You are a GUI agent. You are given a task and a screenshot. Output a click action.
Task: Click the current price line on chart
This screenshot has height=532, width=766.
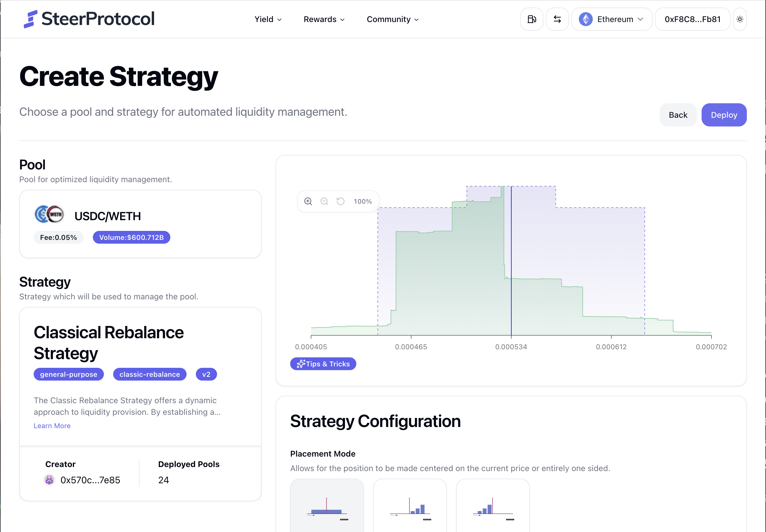tap(511, 261)
